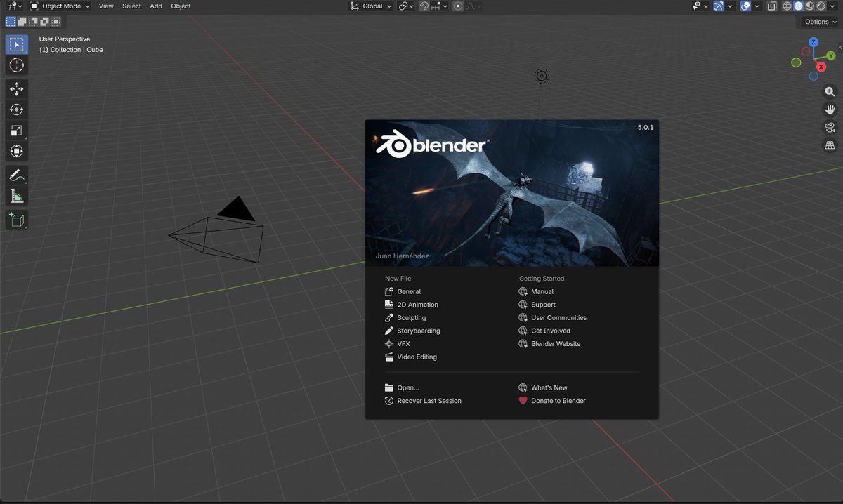
Task: Select the Measure ruler tool
Action: (x=17, y=196)
